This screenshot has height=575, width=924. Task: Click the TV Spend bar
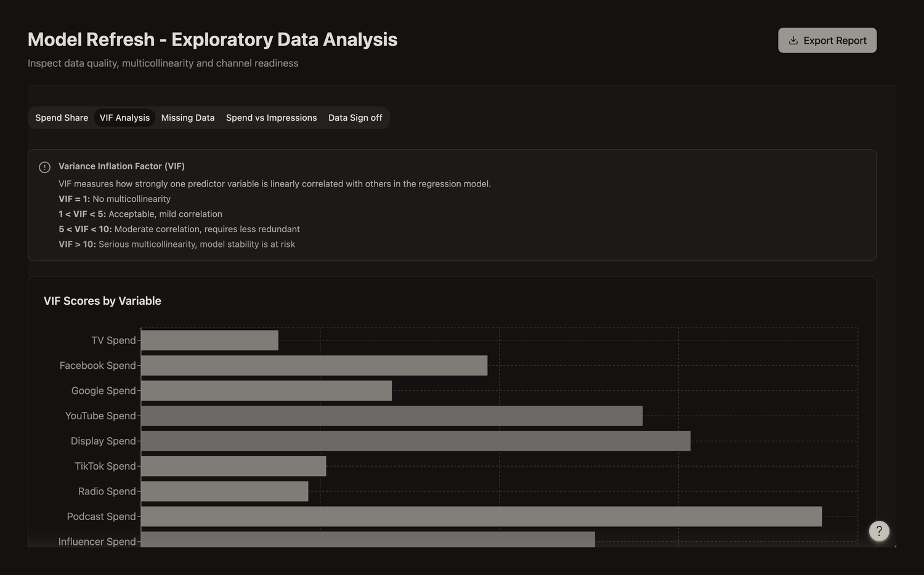point(209,340)
